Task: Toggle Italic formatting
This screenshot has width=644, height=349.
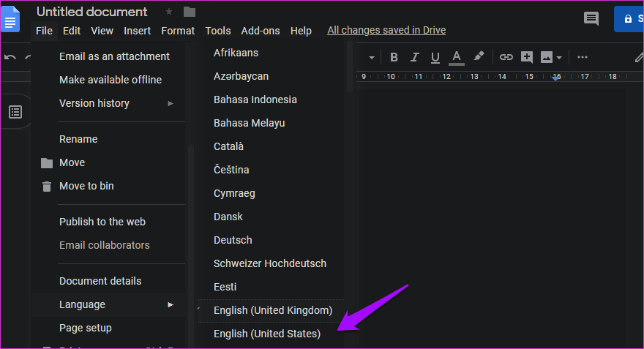Action: tap(414, 58)
